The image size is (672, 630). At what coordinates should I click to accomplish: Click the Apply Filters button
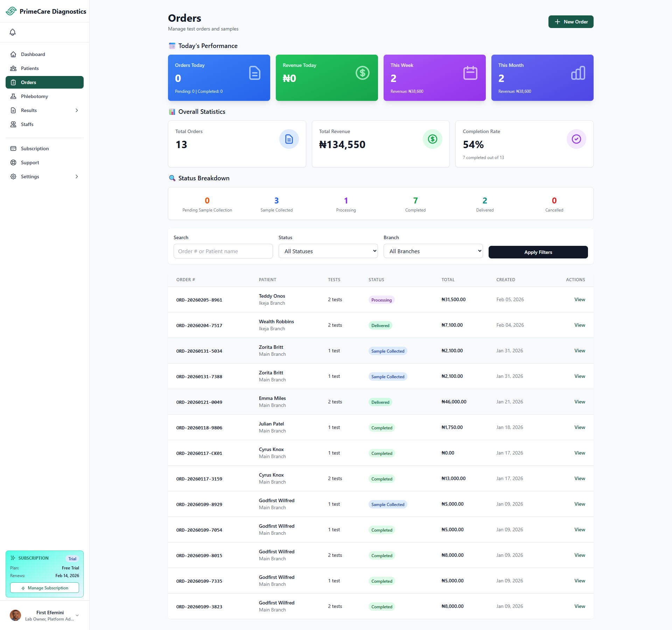click(x=538, y=252)
